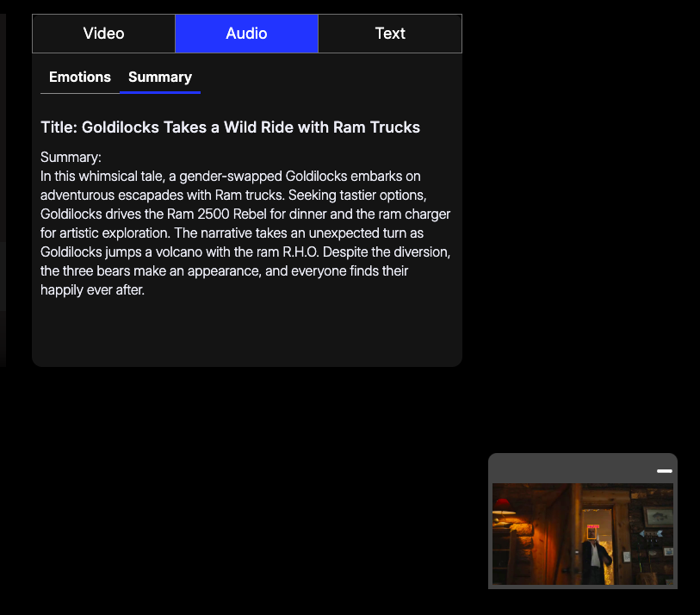Screen dimensions: 700x615
Task: Select the Summary sub-tab
Action: [x=160, y=78]
